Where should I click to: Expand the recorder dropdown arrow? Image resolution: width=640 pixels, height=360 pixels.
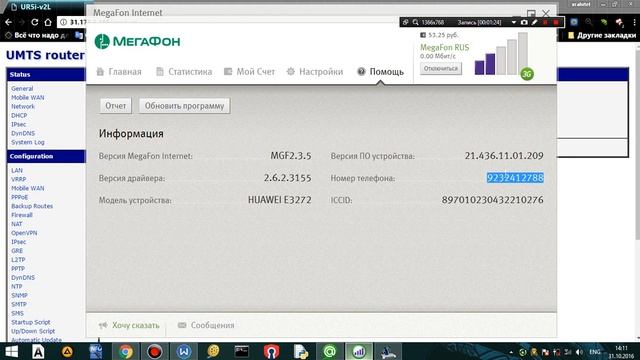click(513, 22)
